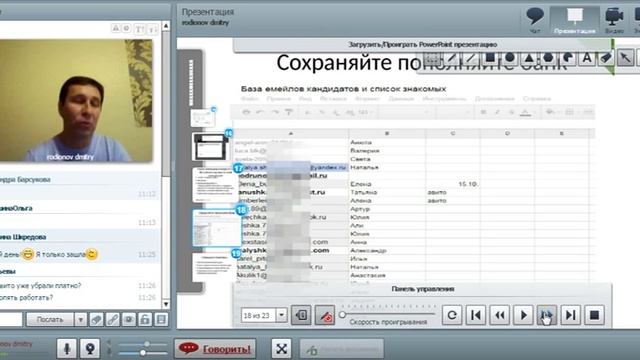Switch to the Видео tab
The image size is (640, 360).
614,20
